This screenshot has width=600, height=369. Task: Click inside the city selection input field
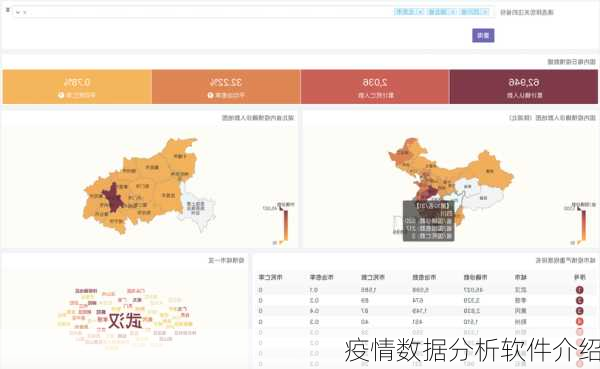(x=254, y=12)
